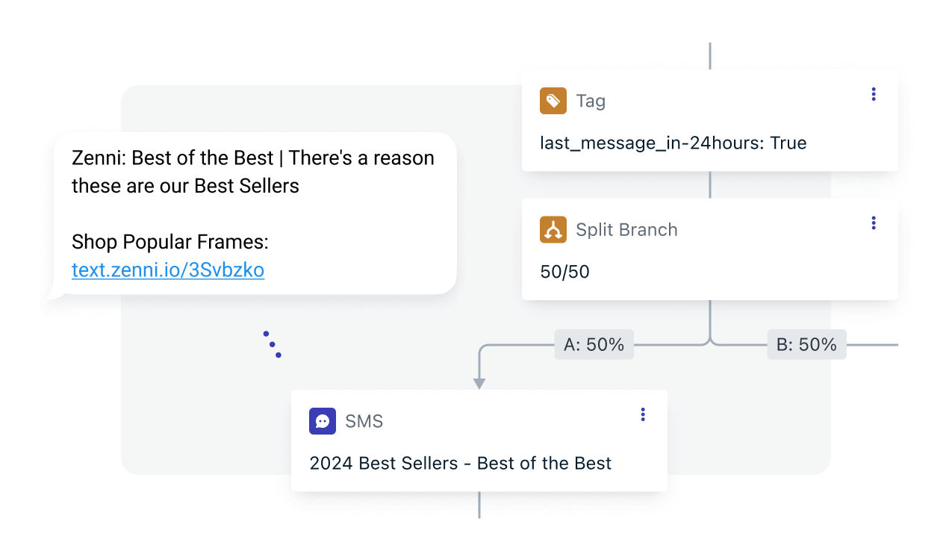This screenshot has height=560, width=952.
Task: Expand the Split Branch node via its kebab menu
Action: coord(873,223)
